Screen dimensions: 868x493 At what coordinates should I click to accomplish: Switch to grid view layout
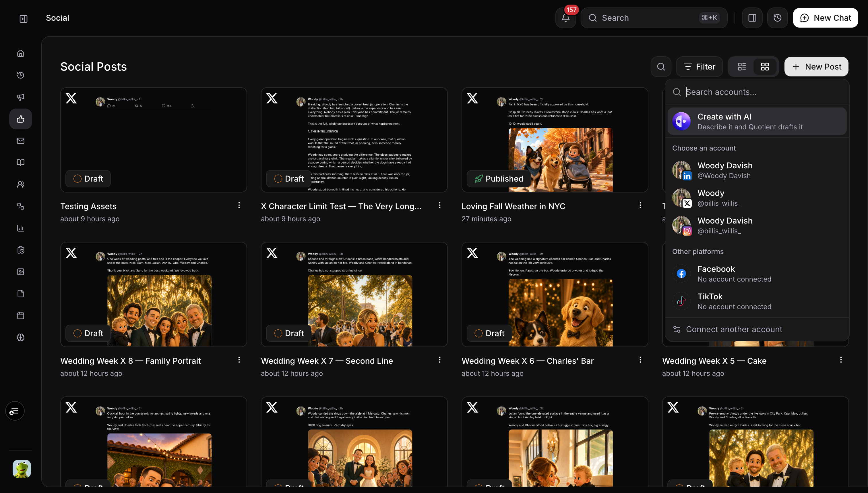point(765,67)
